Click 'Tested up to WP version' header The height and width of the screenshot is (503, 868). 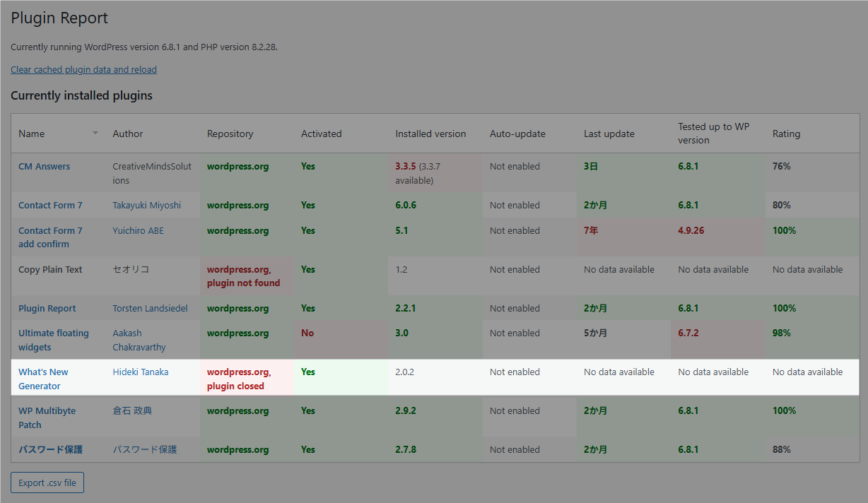pos(714,134)
